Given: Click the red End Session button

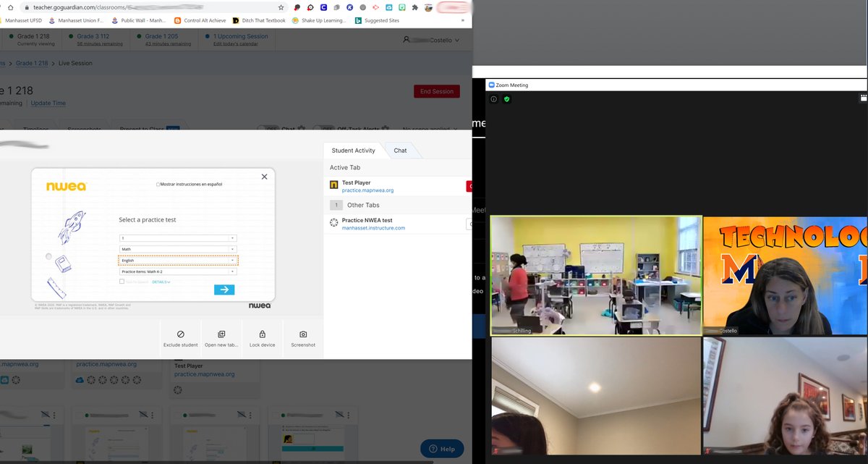Looking at the screenshot, I should point(436,91).
